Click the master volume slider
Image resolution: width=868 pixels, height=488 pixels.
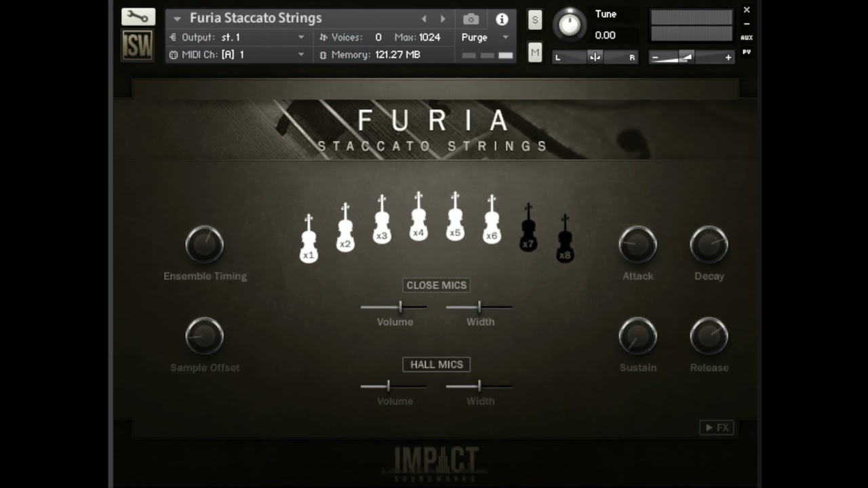(691, 58)
